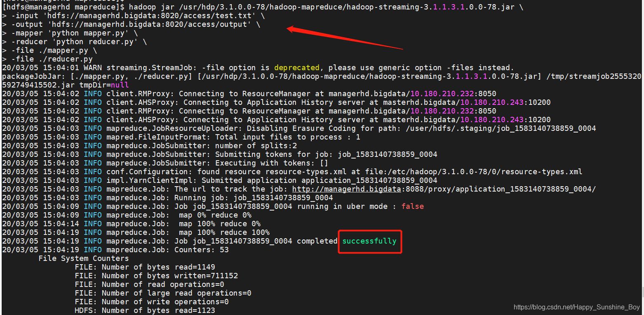Viewport: 644px width, 315px height.
Task: Click 'Total input files to process : 1'
Action: click(288, 137)
